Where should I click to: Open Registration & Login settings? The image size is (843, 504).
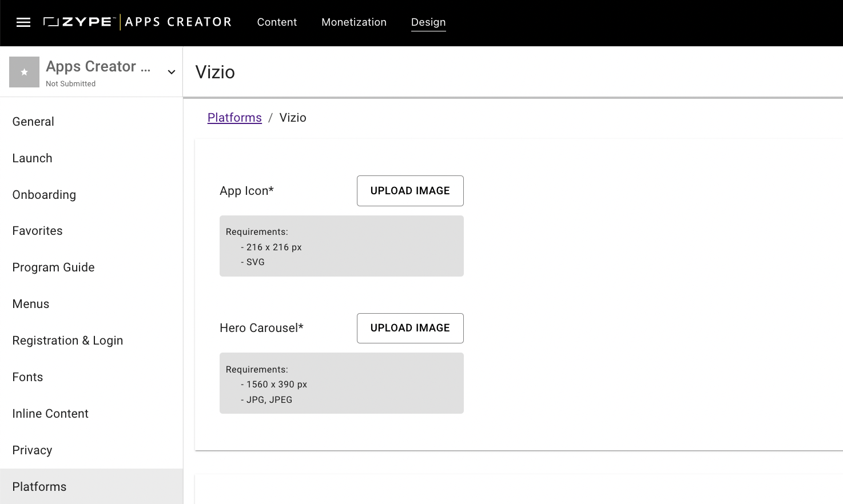click(x=92, y=341)
